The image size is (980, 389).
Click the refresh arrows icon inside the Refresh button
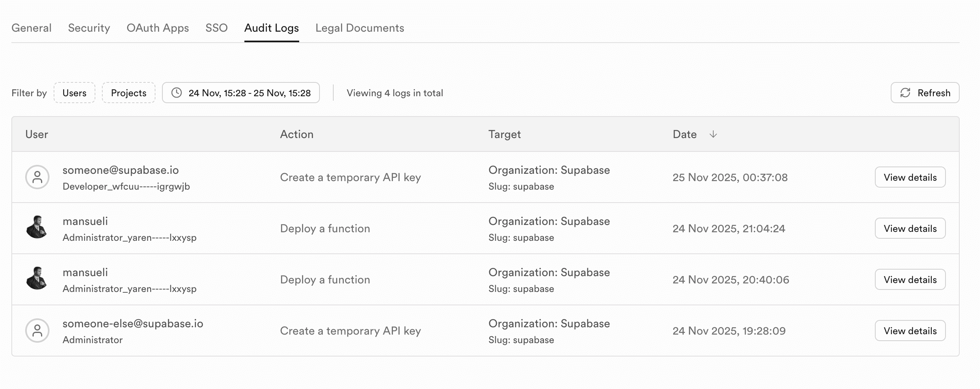(x=904, y=93)
